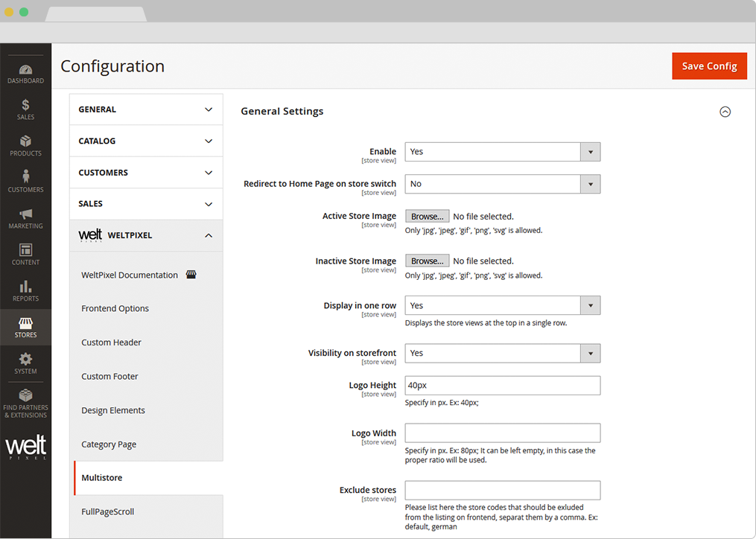Open the Dashboard icon in sidebar

pos(25,73)
